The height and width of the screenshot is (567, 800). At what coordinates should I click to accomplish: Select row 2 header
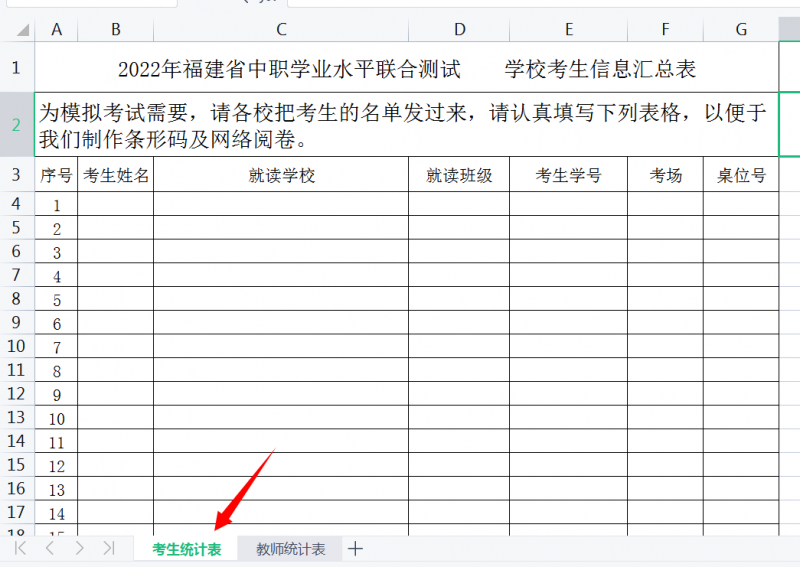(x=16, y=124)
